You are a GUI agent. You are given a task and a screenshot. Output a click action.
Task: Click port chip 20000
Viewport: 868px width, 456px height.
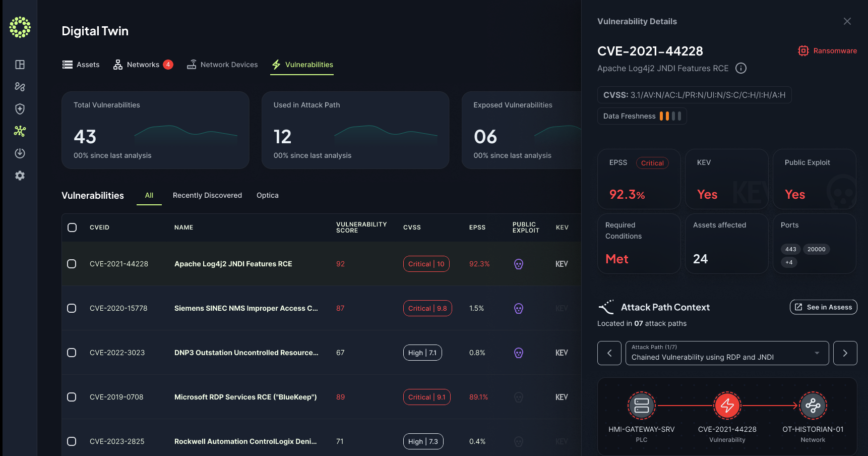[x=816, y=249]
